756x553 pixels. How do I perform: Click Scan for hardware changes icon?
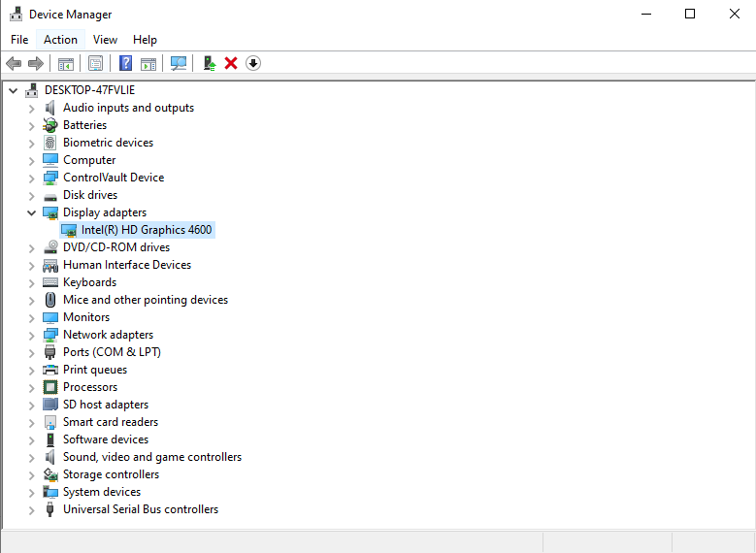178,63
